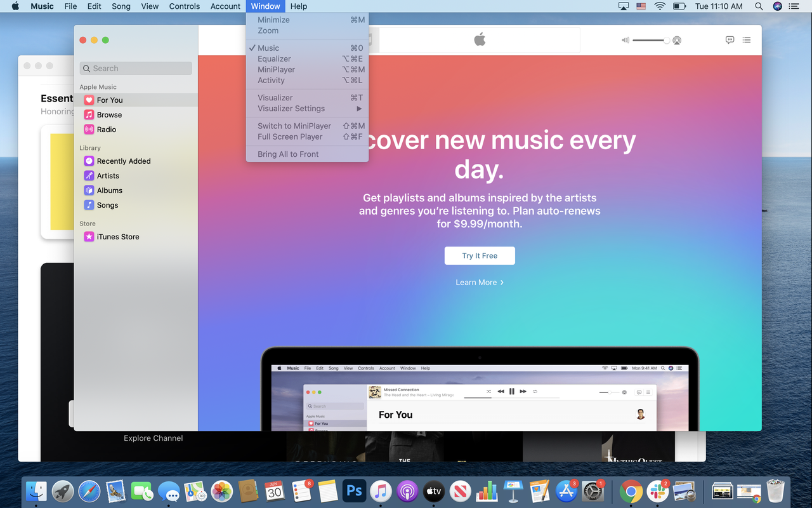Viewport: 812px width, 508px height.
Task: Open Podcasts from the Dock
Action: [x=407, y=491]
